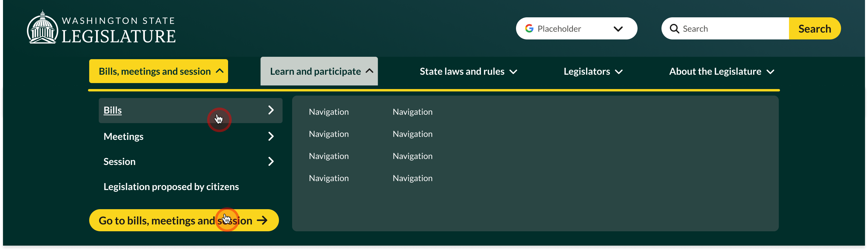The image size is (868, 251).
Task: Click the Washington State Legislature capitol dome logo
Action: 42,26
